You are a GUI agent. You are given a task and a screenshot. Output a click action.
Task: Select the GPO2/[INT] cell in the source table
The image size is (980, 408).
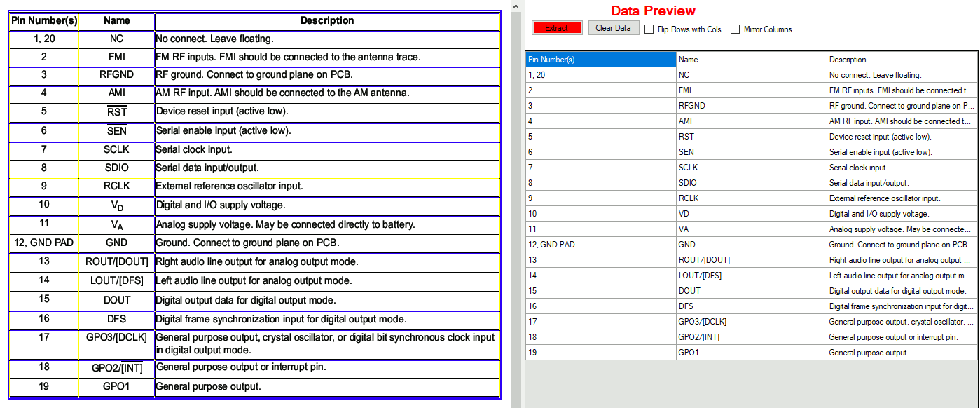click(116, 368)
